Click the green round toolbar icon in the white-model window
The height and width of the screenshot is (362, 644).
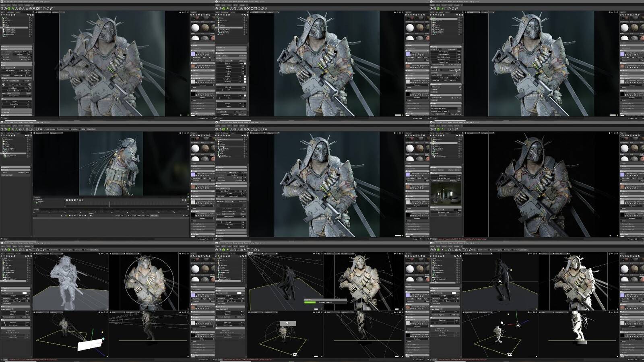click(9, 250)
